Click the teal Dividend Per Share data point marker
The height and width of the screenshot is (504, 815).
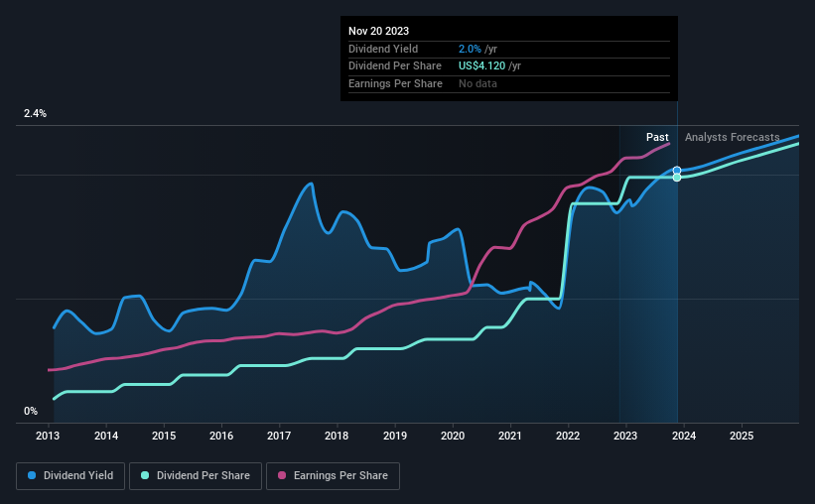(x=677, y=178)
